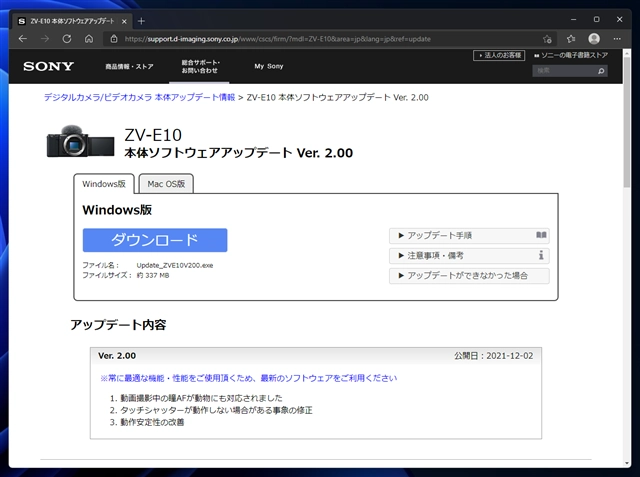
Task: Open a new tab with the plus icon
Action: (141, 21)
